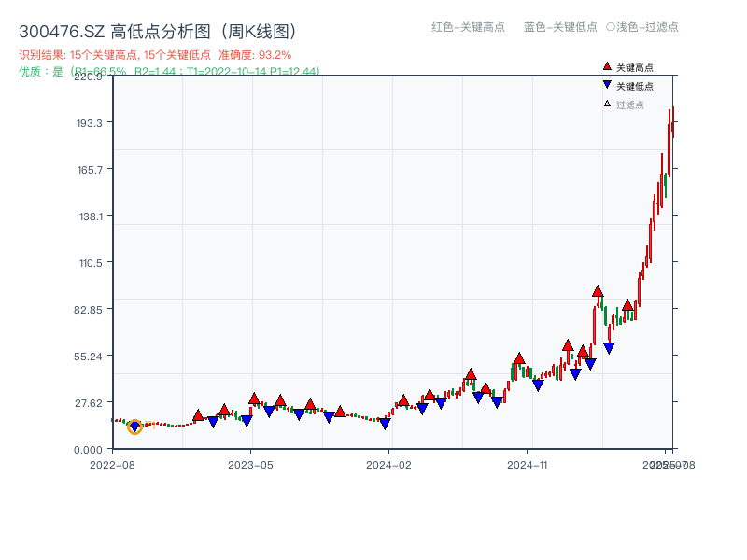The width and height of the screenshot is (747, 560).
Task: Click the green 优质：是 summary line
Action: [x=169, y=72]
